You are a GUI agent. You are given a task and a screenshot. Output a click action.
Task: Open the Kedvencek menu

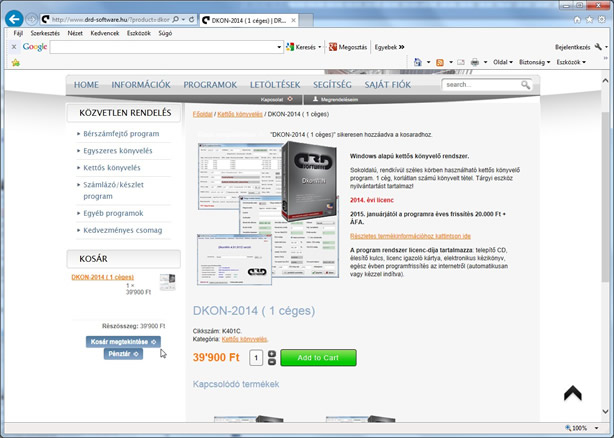tap(105, 33)
